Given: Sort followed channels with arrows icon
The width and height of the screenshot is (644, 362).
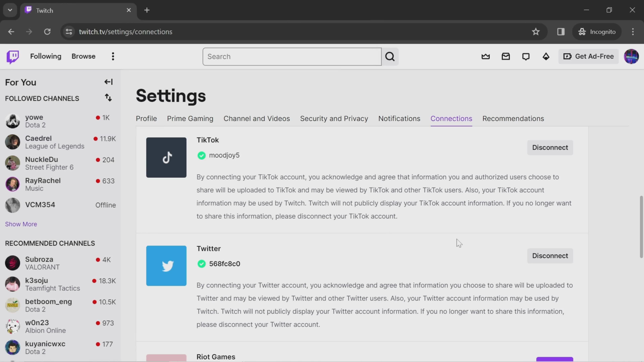Looking at the screenshot, I should click(x=108, y=98).
